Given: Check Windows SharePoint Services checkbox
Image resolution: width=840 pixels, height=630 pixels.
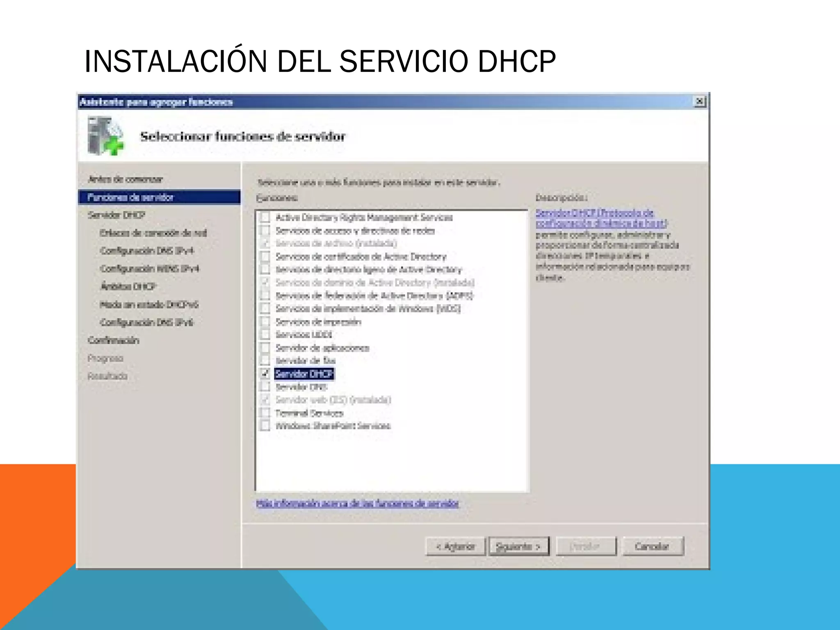Looking at the screenshot, I should point(265,426).
